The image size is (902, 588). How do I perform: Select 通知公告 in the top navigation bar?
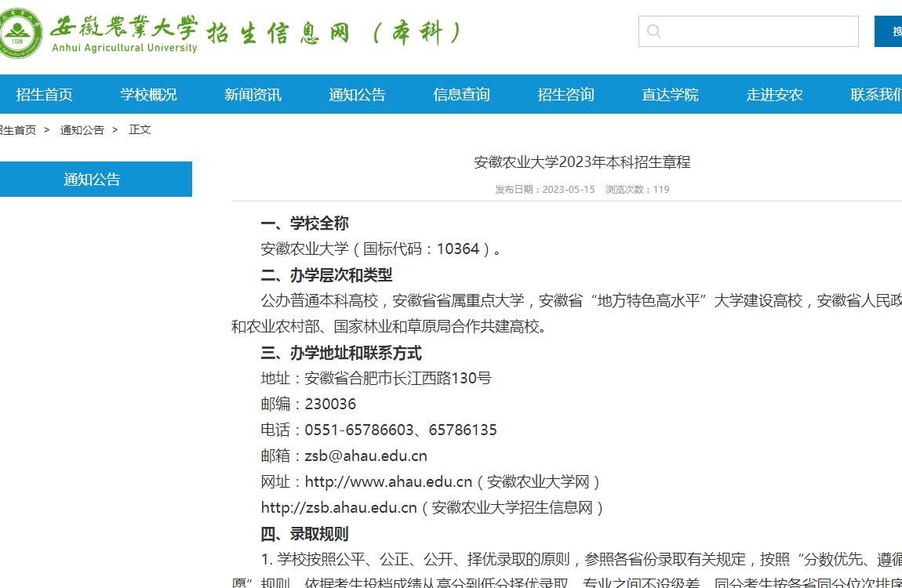(357, 94)
